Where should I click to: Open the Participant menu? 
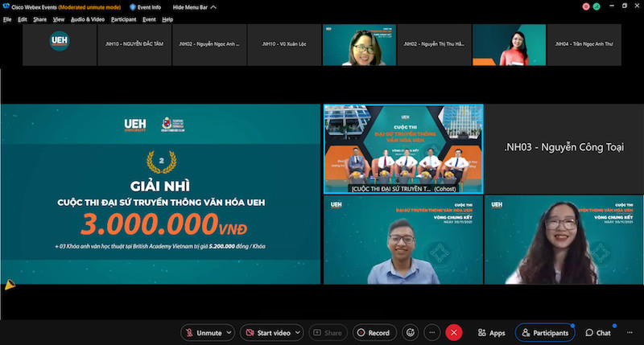click(123, 18)
